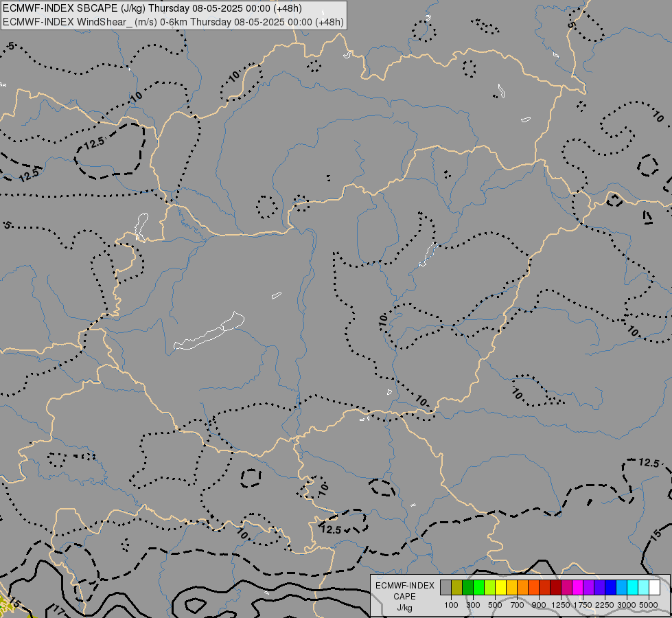Select the olive swatch in CAPE legend

[x=456, y=588]
